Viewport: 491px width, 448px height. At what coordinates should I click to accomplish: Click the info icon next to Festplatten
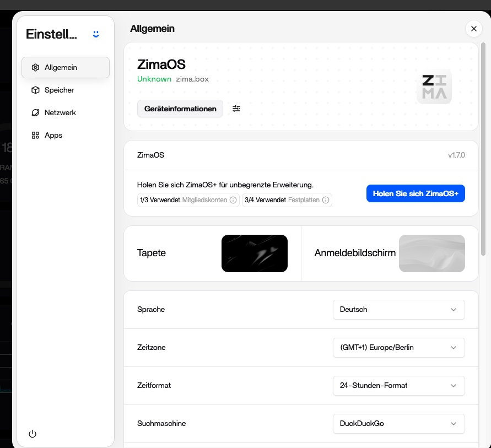click(x=326, y=200)
